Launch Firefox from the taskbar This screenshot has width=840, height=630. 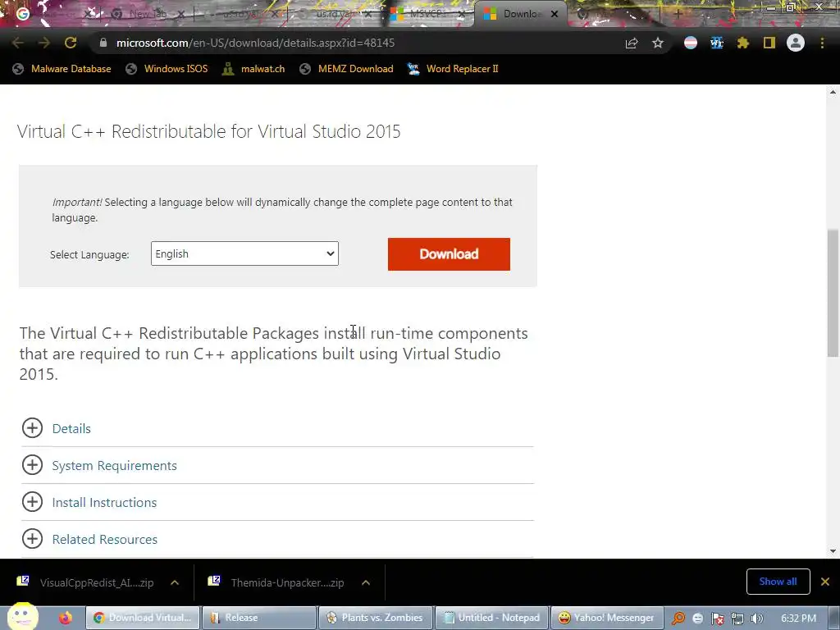(66, 618)
